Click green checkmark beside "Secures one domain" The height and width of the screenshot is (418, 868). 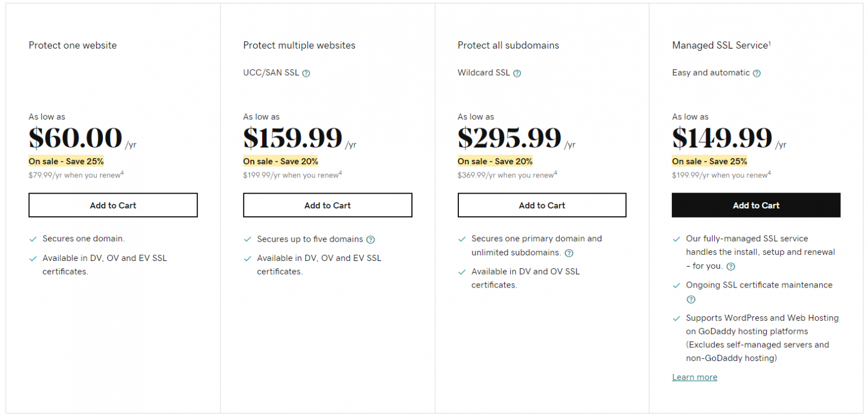pos(33,238)
